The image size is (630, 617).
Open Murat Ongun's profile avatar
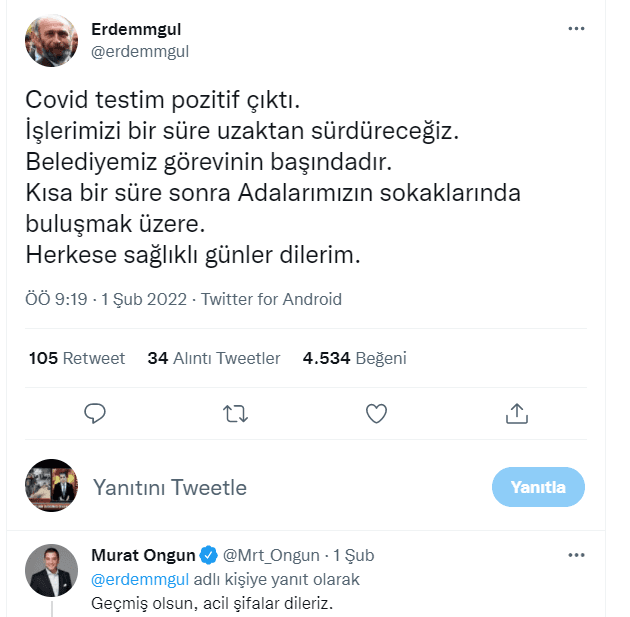(51, 572)
